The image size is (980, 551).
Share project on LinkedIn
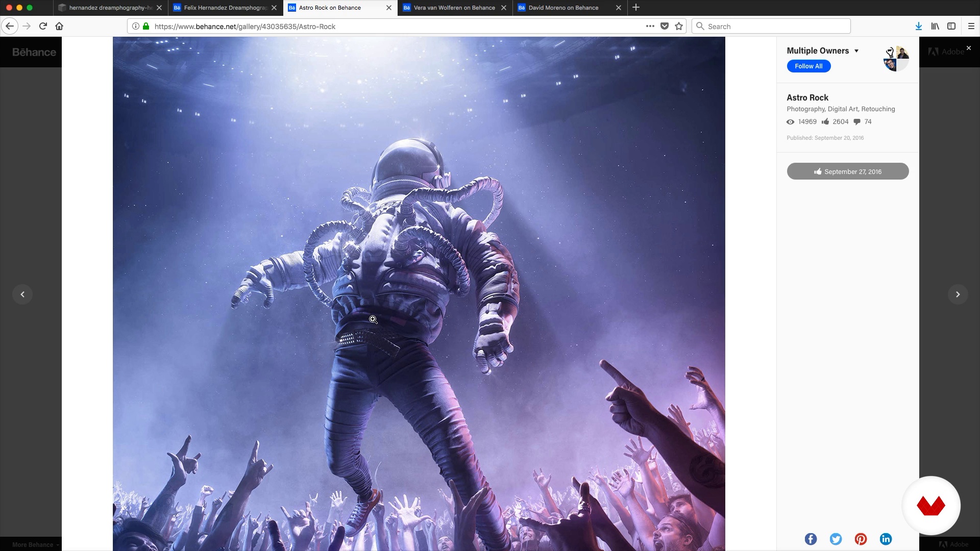[x=886, y=539]
